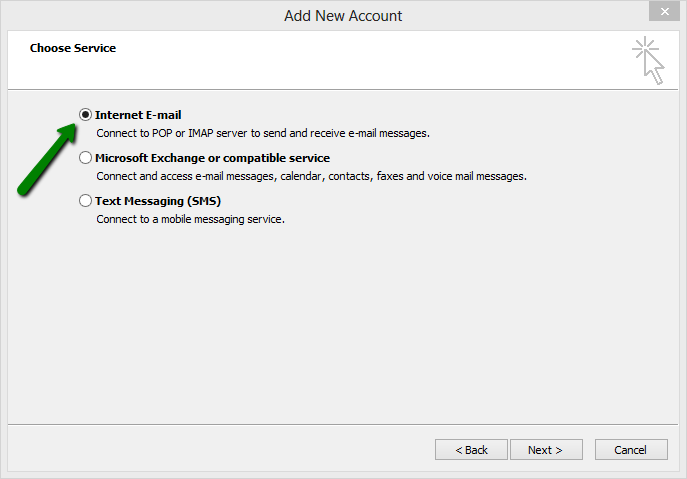
Task: Click the "Internet E-mail" bold label text
Action: [x=138, y=115]
